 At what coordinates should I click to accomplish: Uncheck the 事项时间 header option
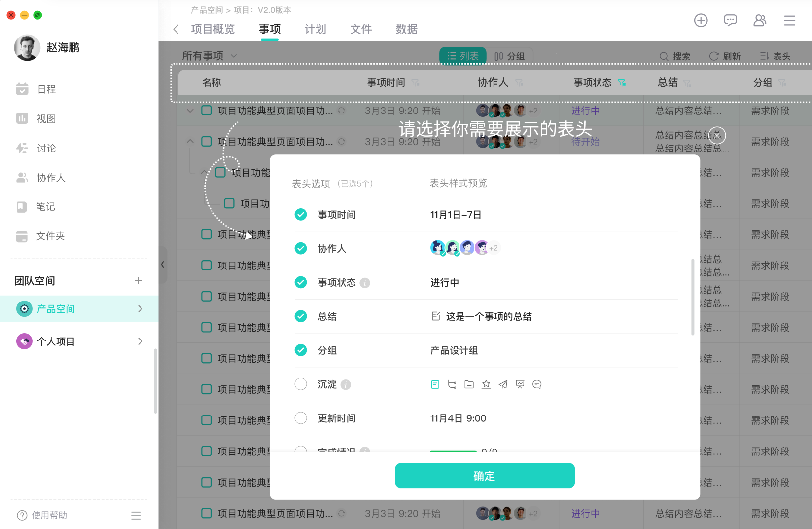coord(301,215)
